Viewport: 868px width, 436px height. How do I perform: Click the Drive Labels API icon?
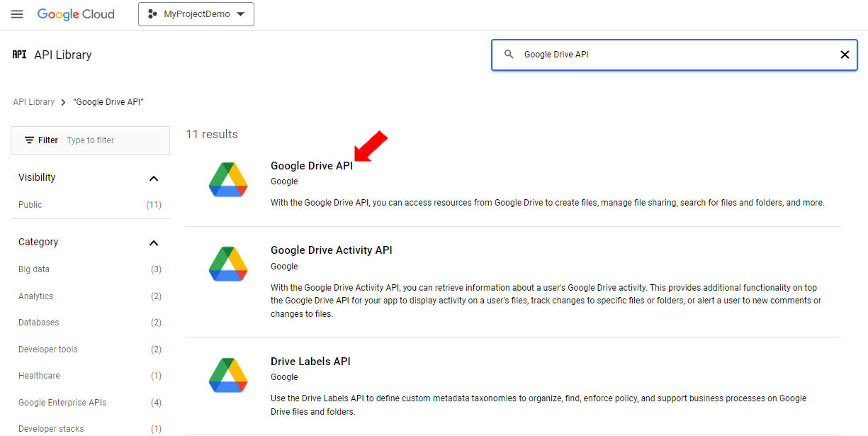[x=228, y=375]
